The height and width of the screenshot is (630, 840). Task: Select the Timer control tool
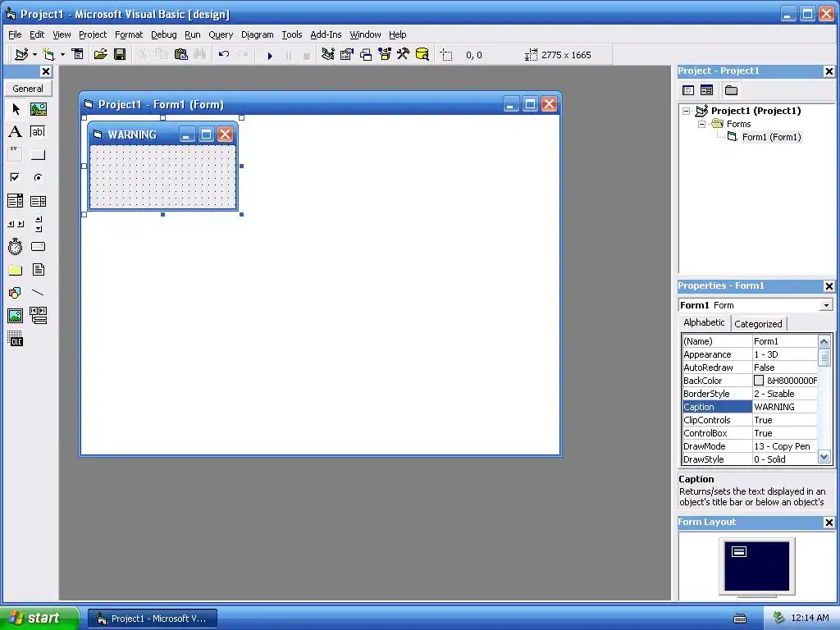pos(16,247)
